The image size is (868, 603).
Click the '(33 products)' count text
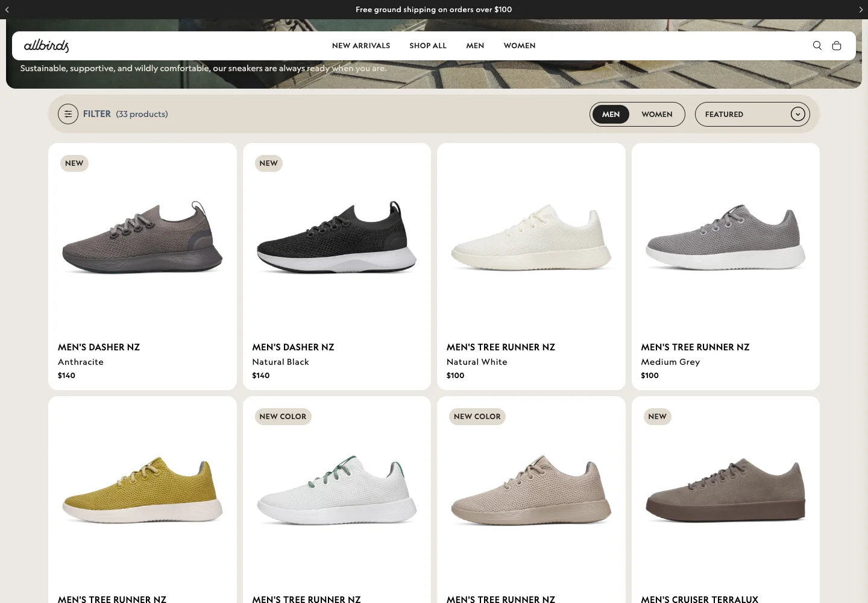tap(142, 114)
